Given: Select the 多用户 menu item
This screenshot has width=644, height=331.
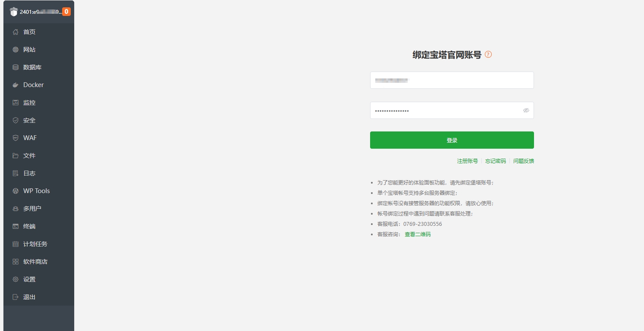Looking at the screenshot, I should click(x=39, y=209).
